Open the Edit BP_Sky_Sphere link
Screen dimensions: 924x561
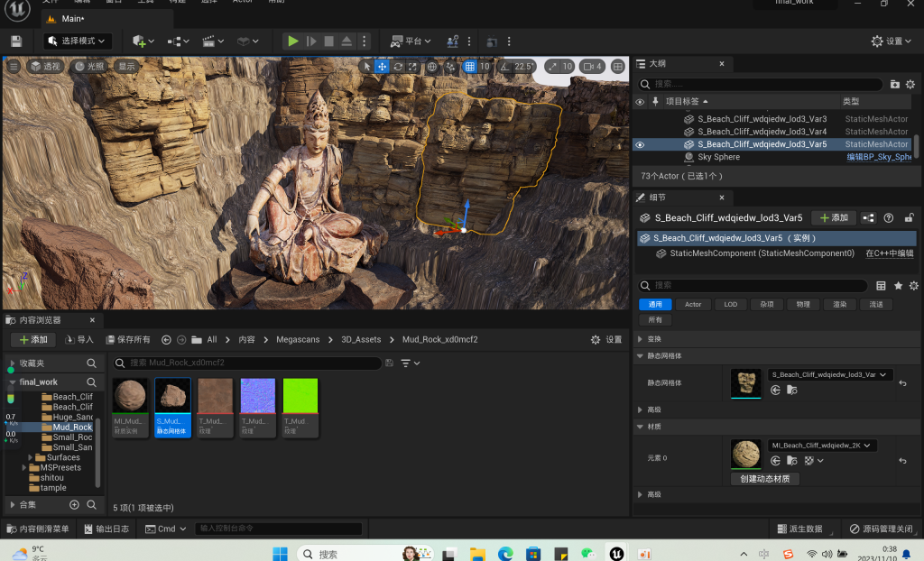click(x=879, y=157)
